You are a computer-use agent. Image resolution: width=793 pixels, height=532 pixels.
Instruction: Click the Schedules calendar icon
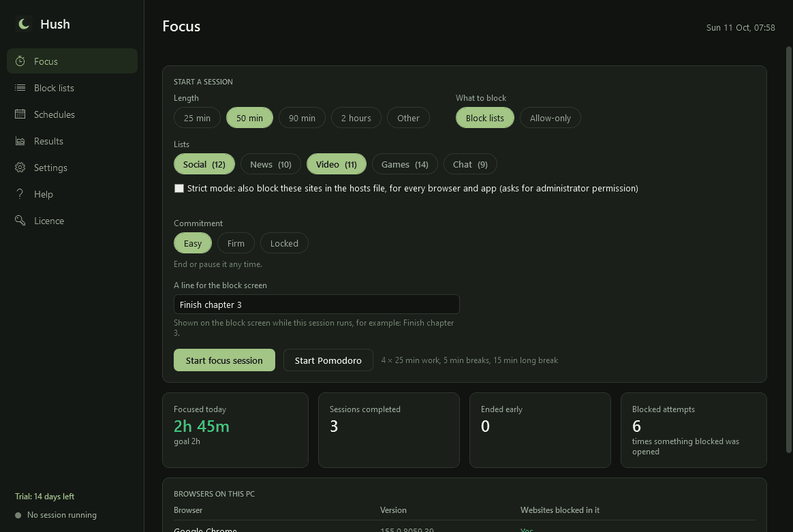[x=20, y=114]
